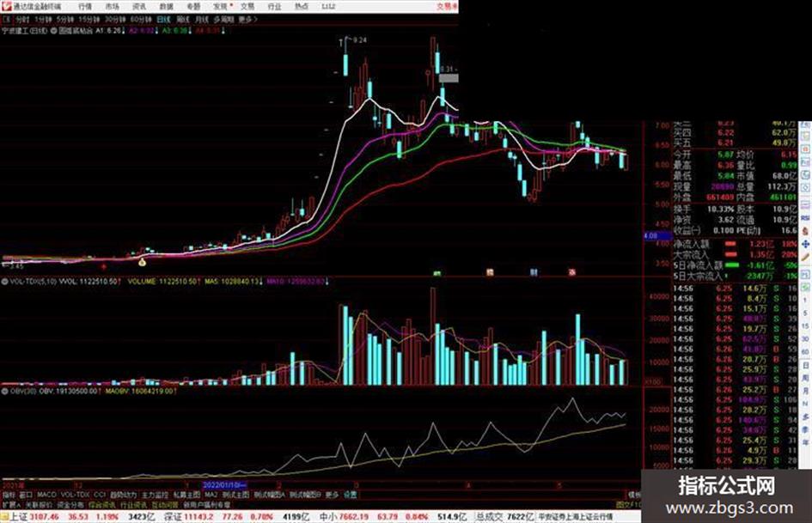The height and width of the screenshot is (523, 812).
Task: Click the pencil drawing tool sidebar icon
Action: tap(806, 257)
